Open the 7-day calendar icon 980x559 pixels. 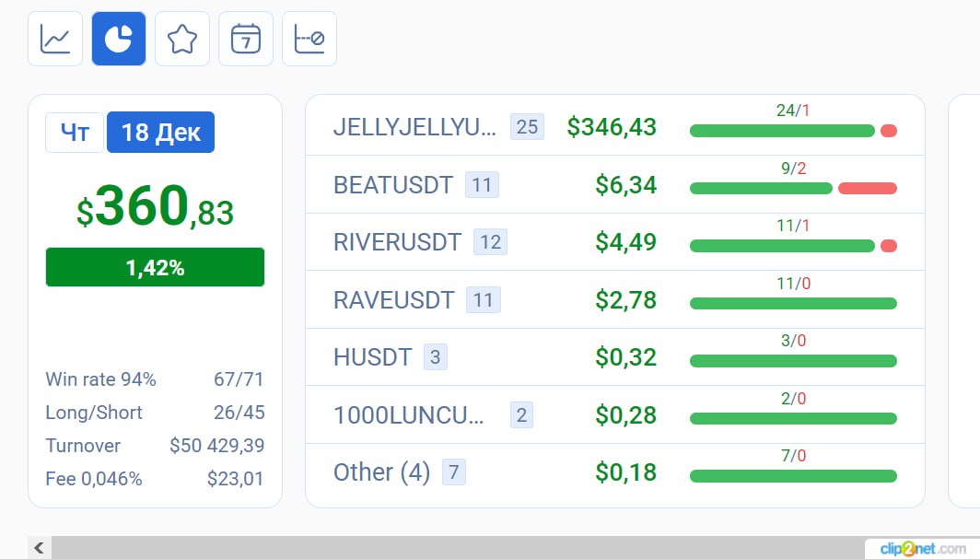[246, 39]
